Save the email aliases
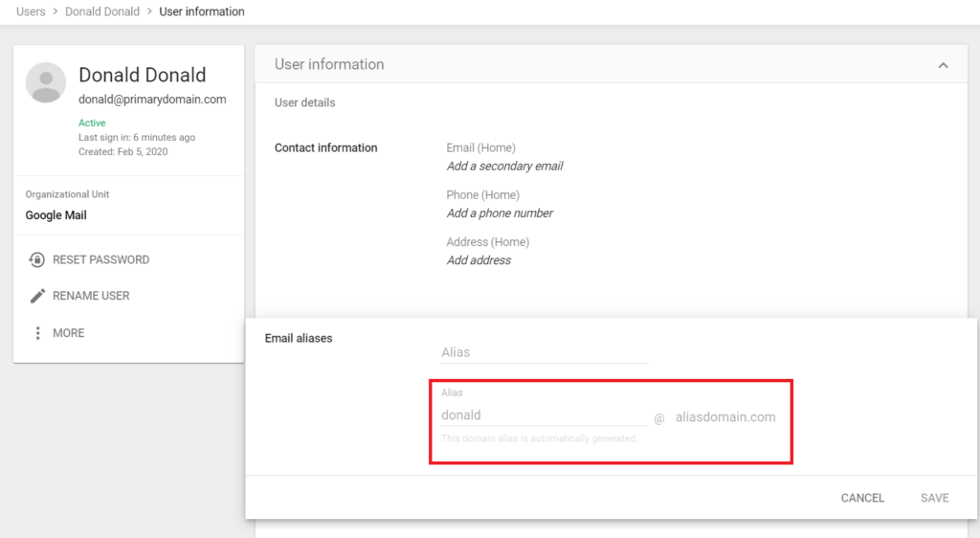The image size is (980, 538). pyautogui.click(x=934, y=498)
